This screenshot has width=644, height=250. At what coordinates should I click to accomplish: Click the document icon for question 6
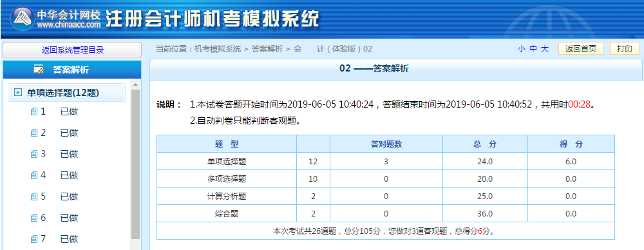tap(34, 218)
